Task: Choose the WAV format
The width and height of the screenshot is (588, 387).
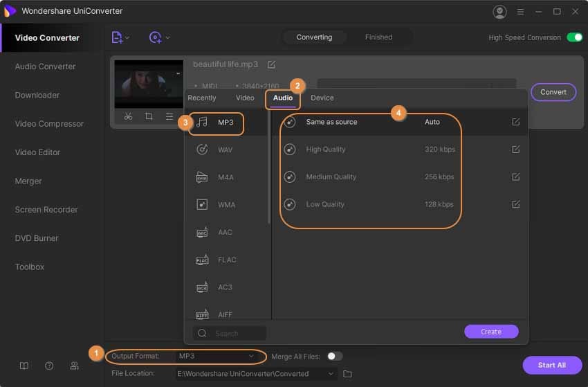Action: [227, 150]
